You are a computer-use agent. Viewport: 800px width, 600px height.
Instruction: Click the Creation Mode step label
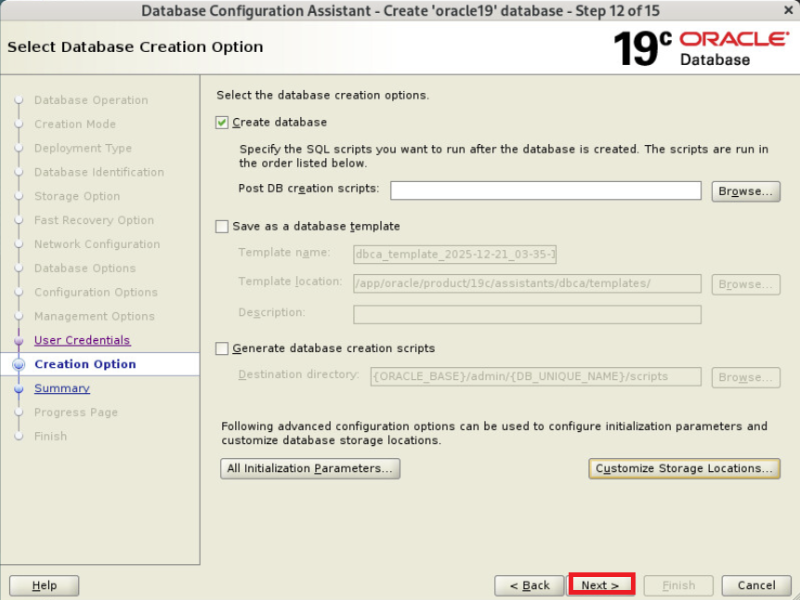[75, 124]
